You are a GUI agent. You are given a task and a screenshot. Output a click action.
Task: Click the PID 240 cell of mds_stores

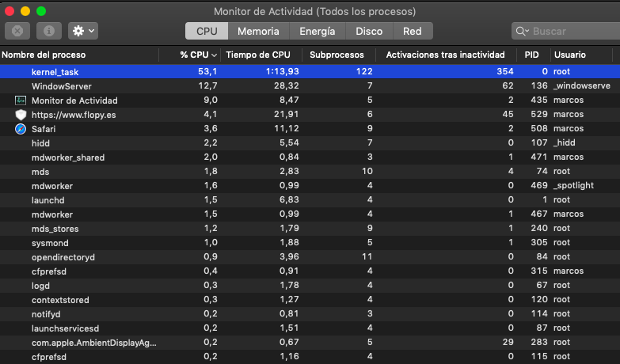pos(539,228)
